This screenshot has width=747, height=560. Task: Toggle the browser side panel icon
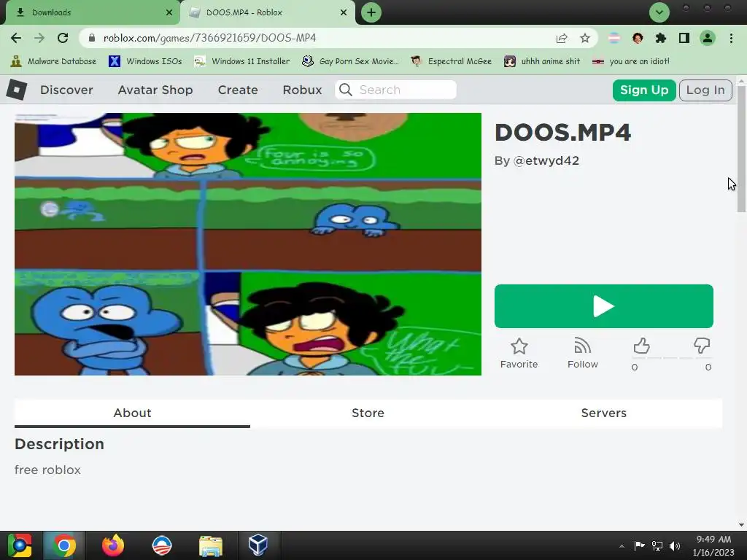point(684,38)
